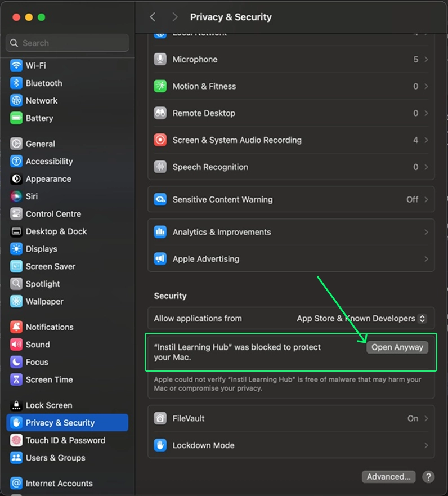Click the Advanced... button
This screenshot has width=448, height=496.
388,477
